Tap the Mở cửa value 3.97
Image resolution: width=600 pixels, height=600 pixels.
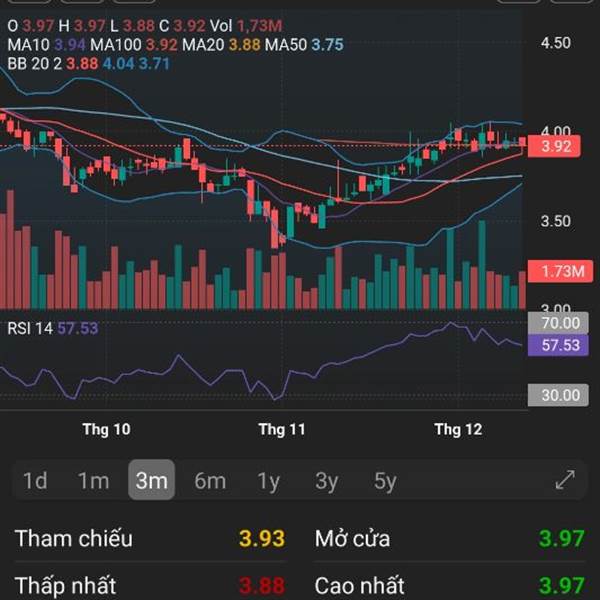tap(562, 538)
